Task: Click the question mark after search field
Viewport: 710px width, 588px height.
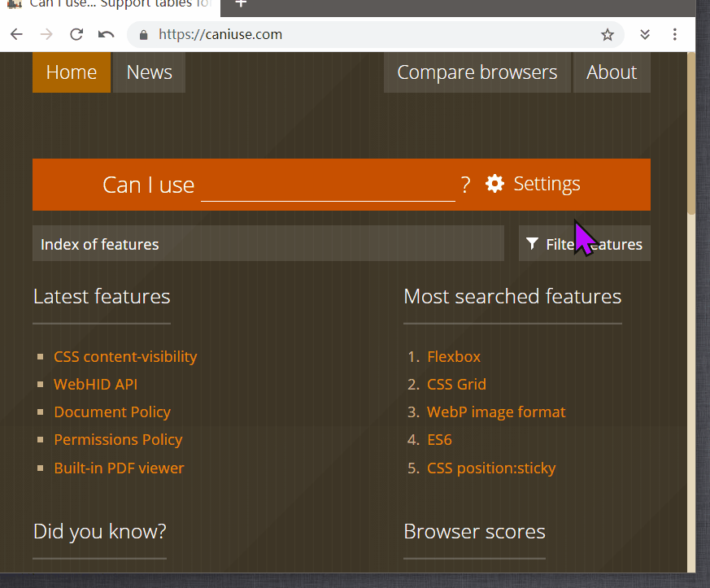Action: pos(465,185)
